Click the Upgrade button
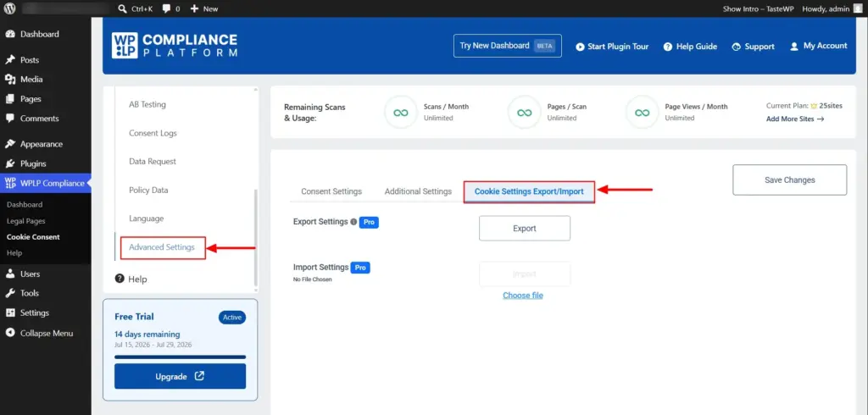 point(180,376)
